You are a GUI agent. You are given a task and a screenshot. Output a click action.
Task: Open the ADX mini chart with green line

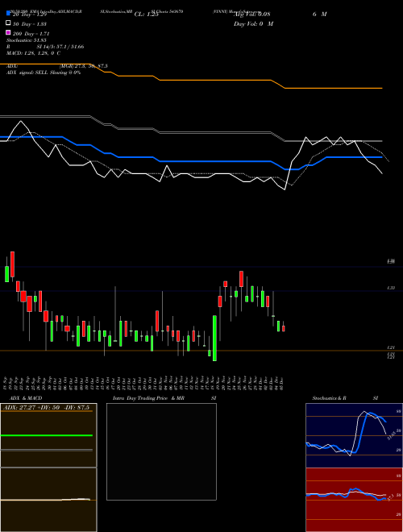pyautogui.click(x=48, y=435)
